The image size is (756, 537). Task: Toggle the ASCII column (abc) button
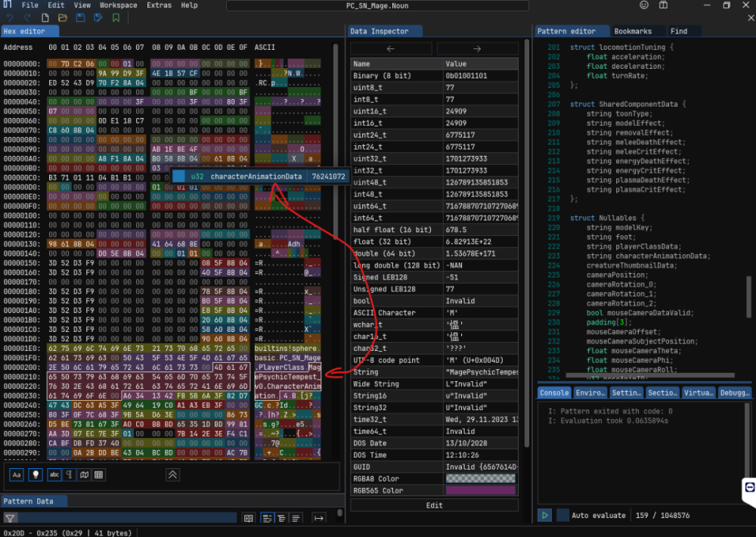coord(54,475)
